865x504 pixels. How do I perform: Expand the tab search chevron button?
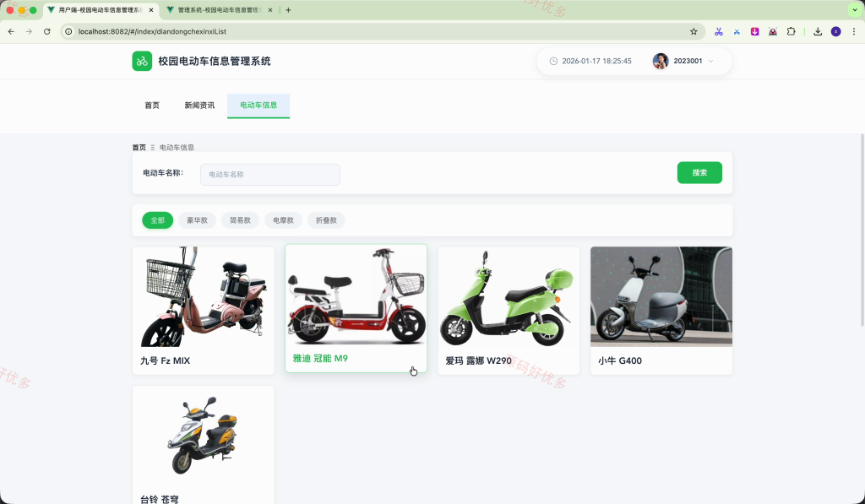click(x=855, y=10)
